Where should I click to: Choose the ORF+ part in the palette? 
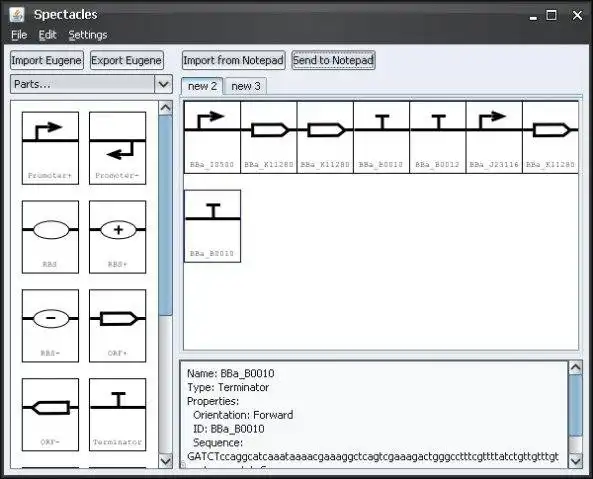coord(118,326)
